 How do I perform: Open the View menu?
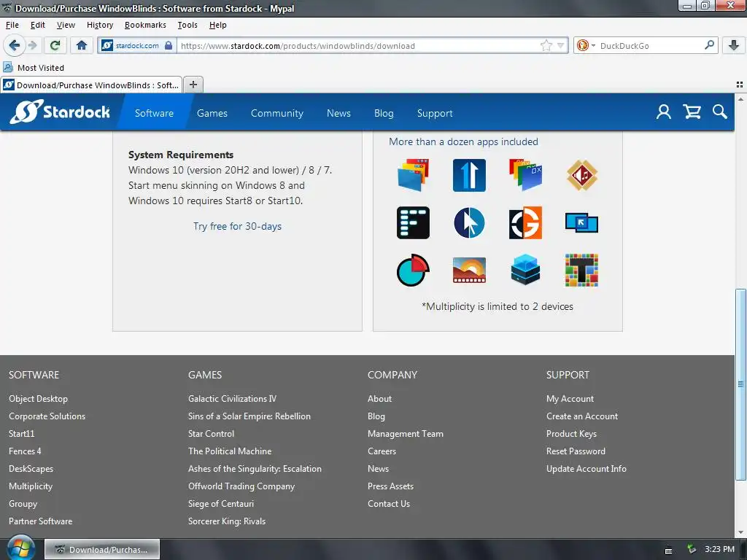click(66, 25)
